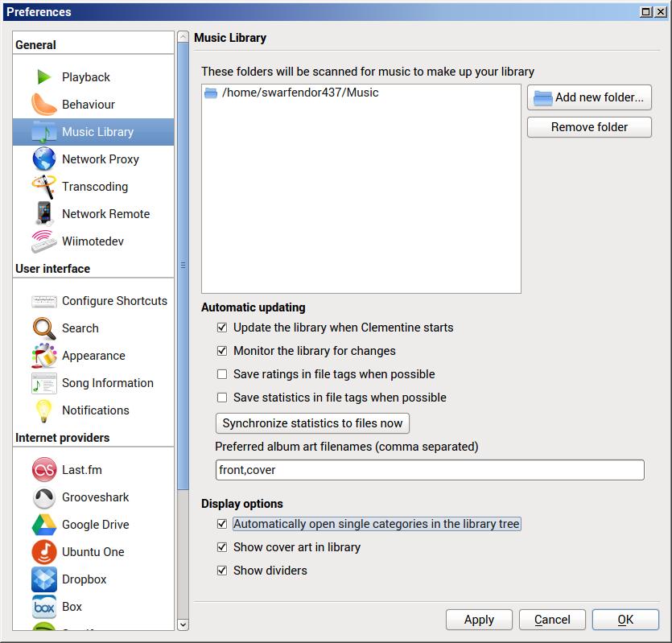Uncheck the Show dividers option
Image resolution: width=672 pixels, height=643 pixels.
pyautogui.click(x=222, y=571)
